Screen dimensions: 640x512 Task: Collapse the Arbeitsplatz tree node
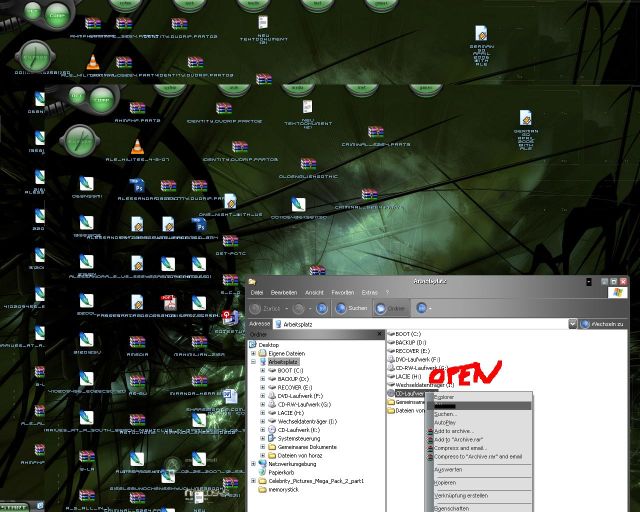(x=253, y=361)
